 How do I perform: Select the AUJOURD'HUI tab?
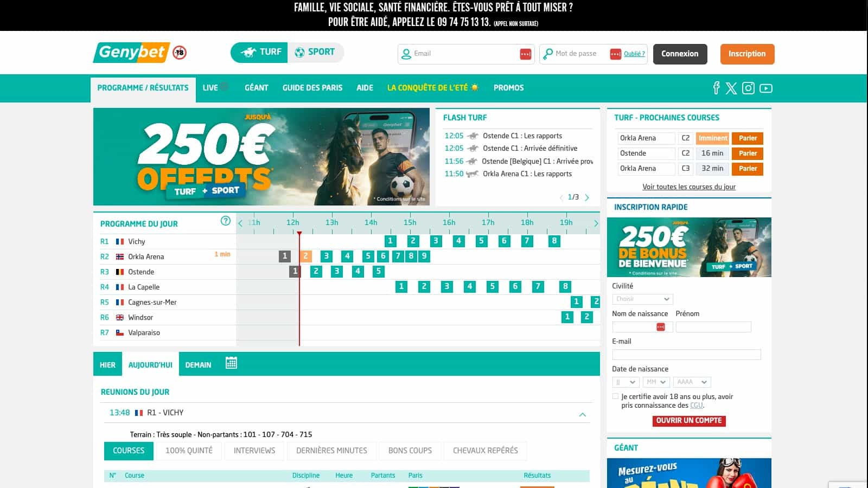(x=150, y=365)
